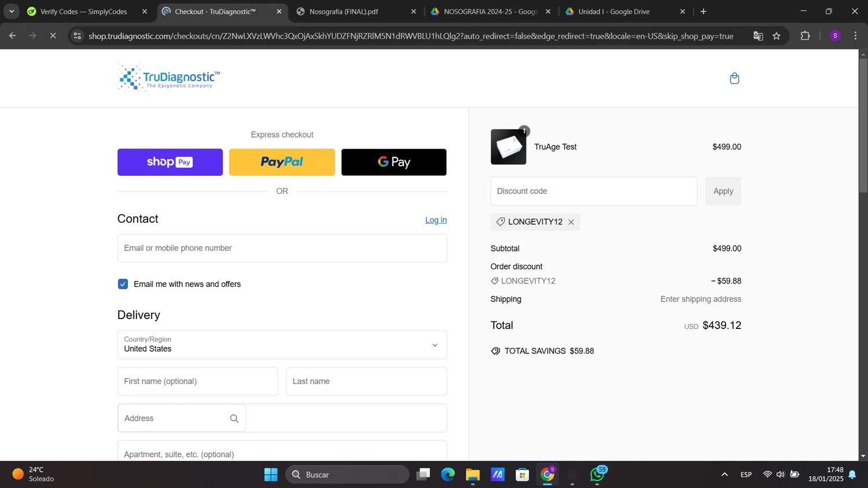Apply the discount code
Image resolution: width=868 pixels, height=488 pixels.
(x=723, y=191)
